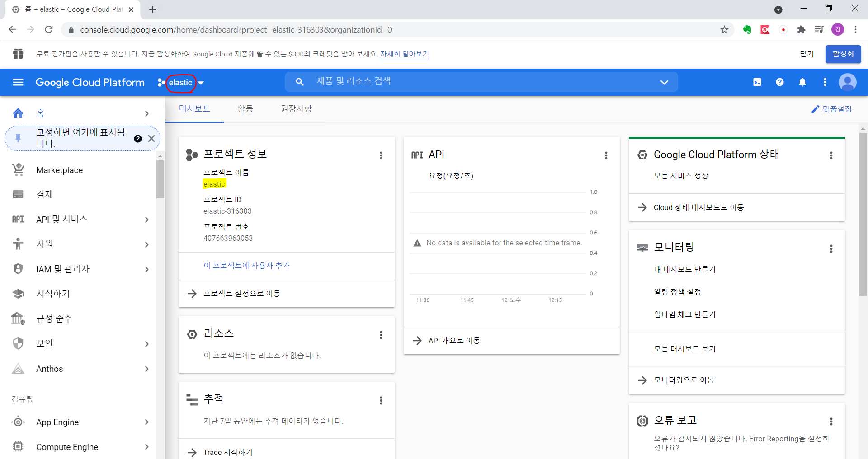
Task: Click the sidebar scrollbar thumb
Action: click(x=160, y=179)
